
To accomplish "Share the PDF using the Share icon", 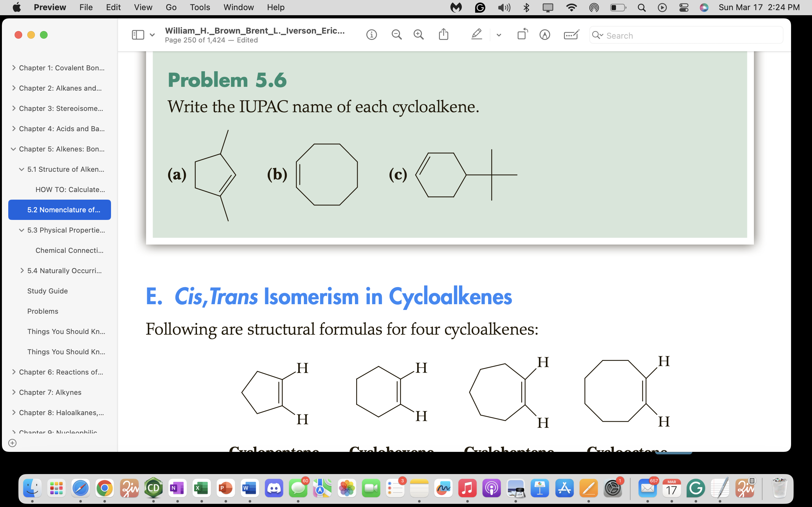I will click(x=443, y=35).
